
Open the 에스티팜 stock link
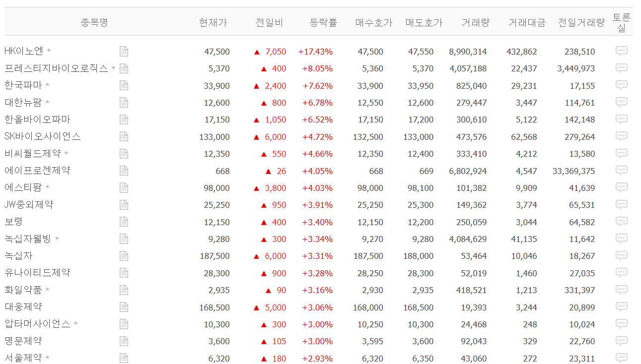[23, 187]
